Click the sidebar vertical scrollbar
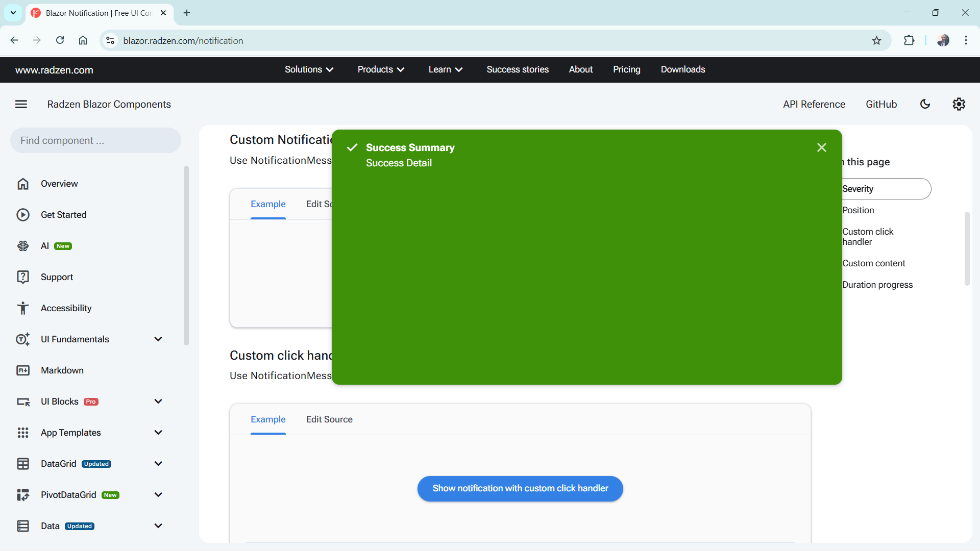 186,255
